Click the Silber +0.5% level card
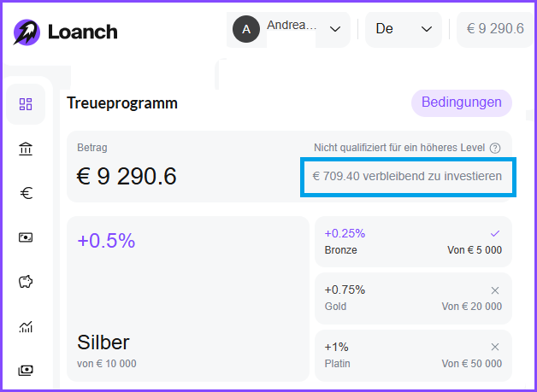Viewport: 537px width, 392px height. 187,299
